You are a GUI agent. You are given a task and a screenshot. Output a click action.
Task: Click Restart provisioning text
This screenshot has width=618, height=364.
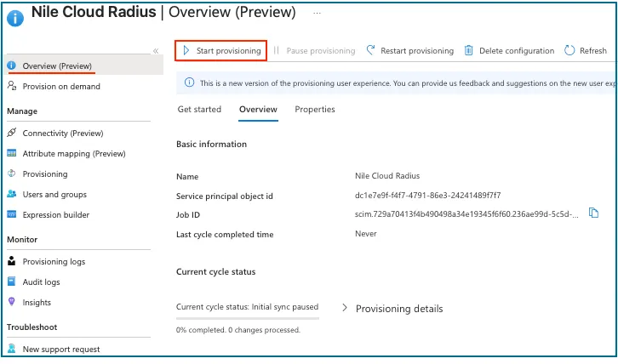[417, 51]
